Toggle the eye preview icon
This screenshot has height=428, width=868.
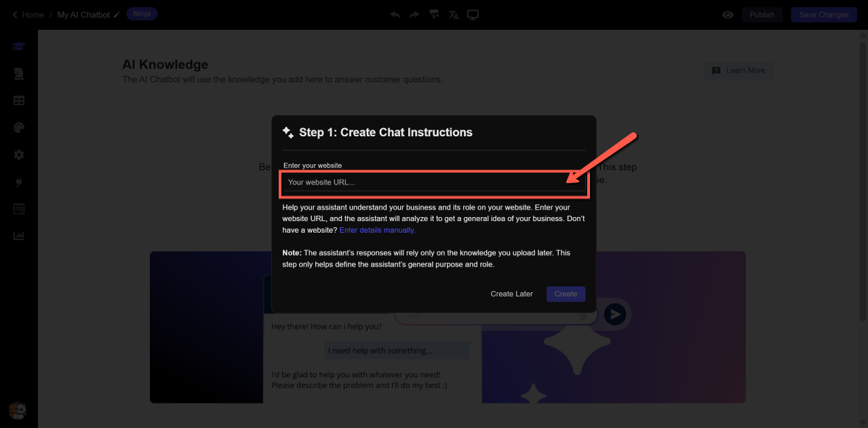(x=728, y=15)
